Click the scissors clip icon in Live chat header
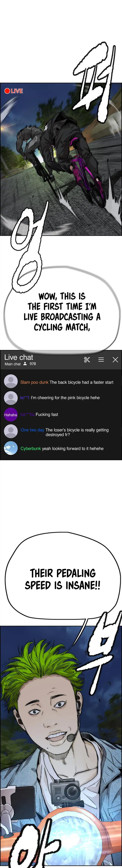The width and height of the screenshot is (122, 868). tap(87, 360)
